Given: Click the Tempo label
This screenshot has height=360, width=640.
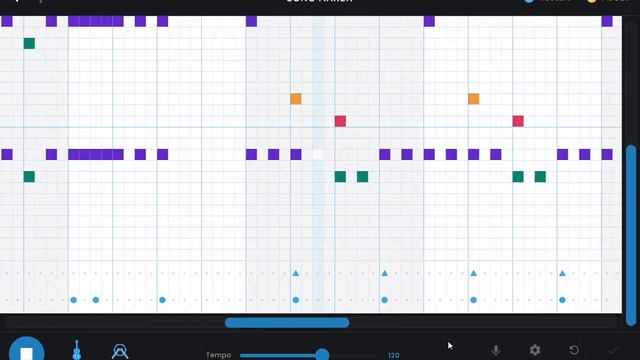Looking at the screenshot, I should (218, 355).
